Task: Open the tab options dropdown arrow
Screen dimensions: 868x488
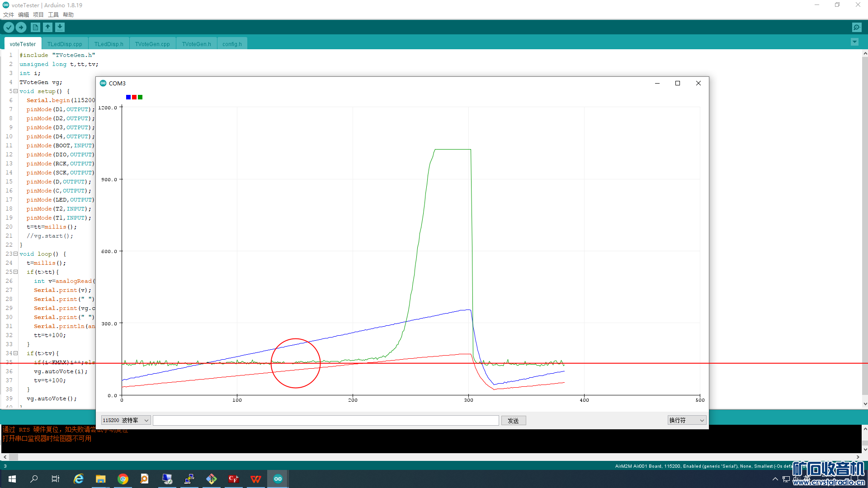Action: 854,42
